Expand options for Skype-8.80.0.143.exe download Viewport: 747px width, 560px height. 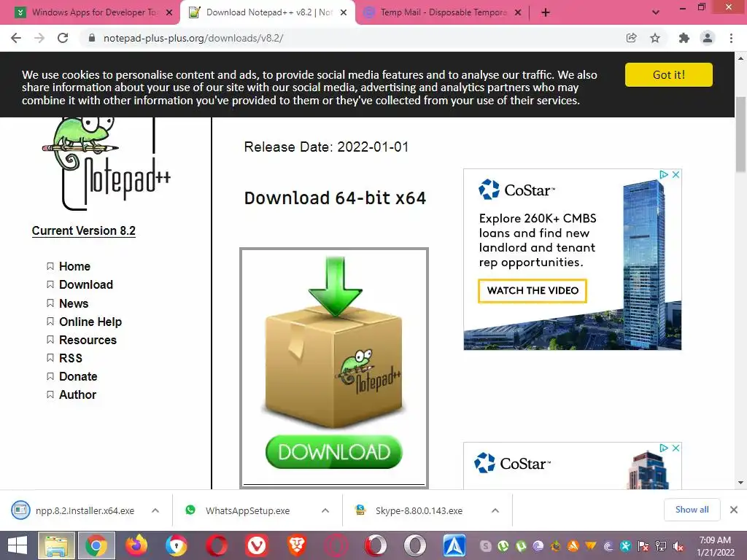point(495,510)
